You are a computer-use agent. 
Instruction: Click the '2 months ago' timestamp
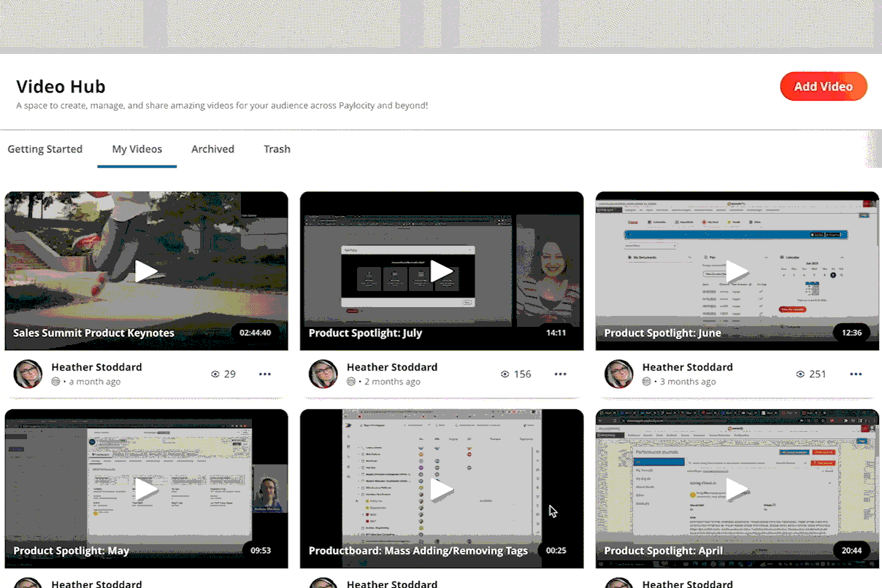[x=393, y=382]
